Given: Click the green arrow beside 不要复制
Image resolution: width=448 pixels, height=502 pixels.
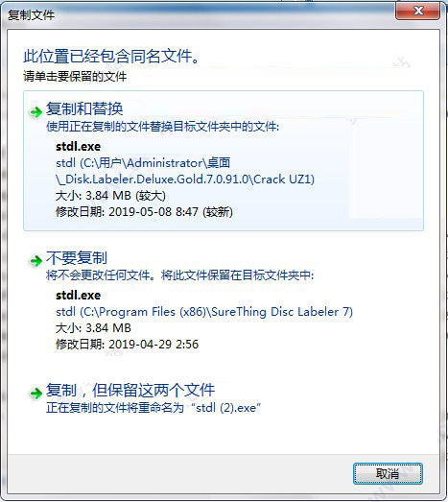Looking at the screenshot, I should (36, 261).
